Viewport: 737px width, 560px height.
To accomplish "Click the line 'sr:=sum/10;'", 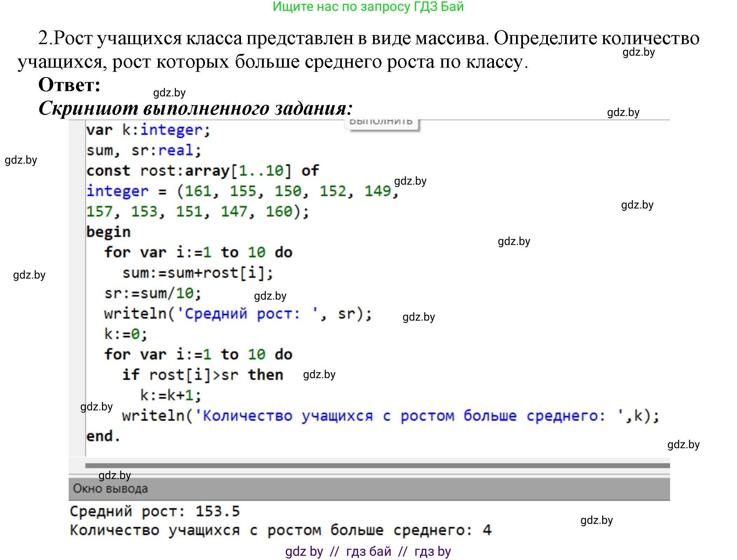I will pos(153,293).
